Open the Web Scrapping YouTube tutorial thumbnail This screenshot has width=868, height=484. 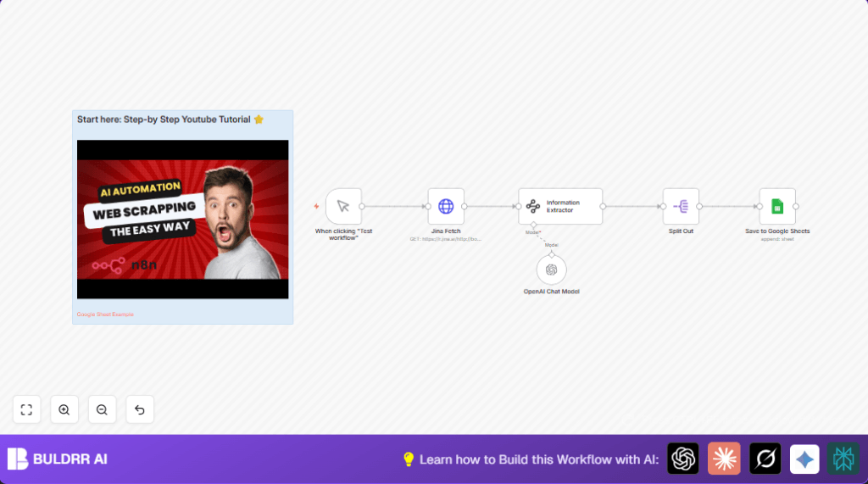pos(183,220)
